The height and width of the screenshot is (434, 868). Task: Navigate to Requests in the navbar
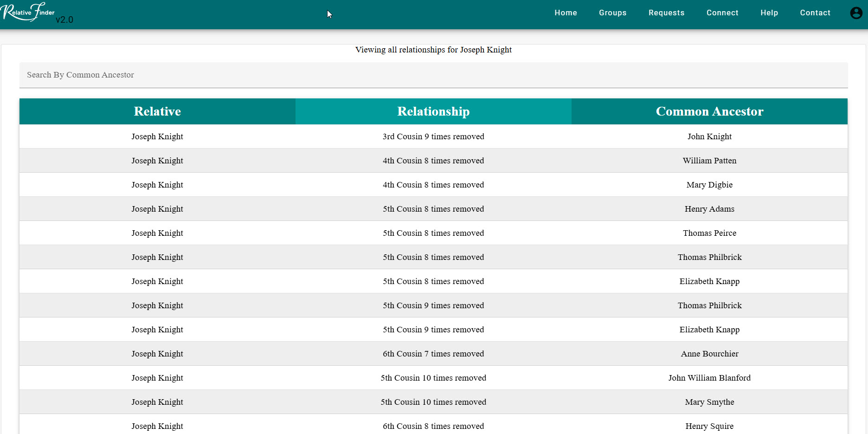click(x=666, y=13)
